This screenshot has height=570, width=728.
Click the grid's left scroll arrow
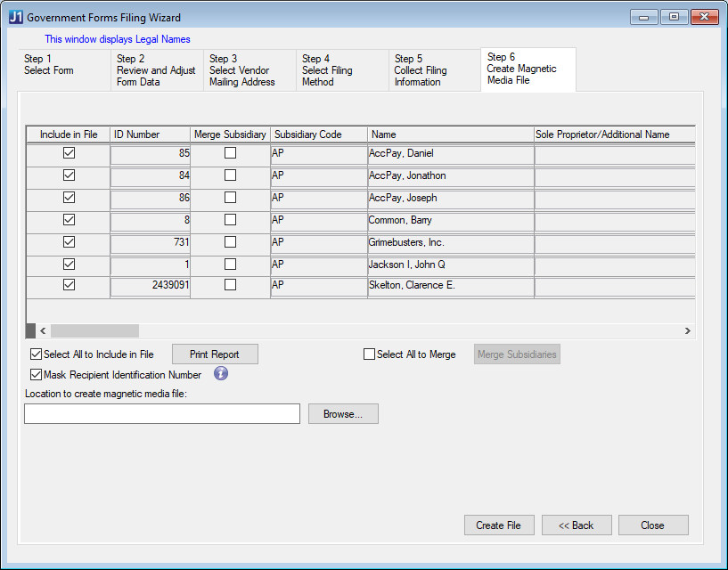pos(43,330)
